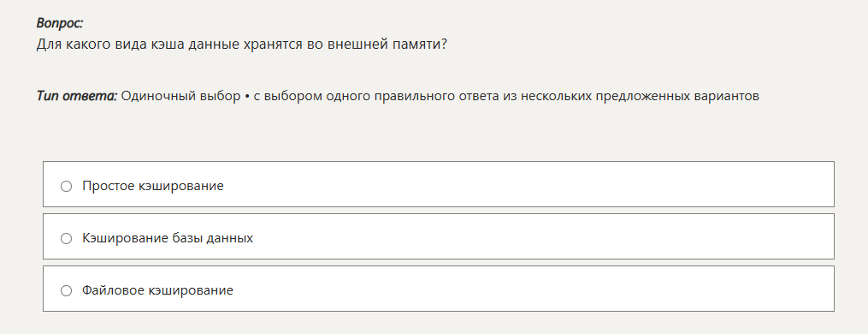Click the word 'кэша' in the question
The image size is (868, 334).
[x=166, y=45]
